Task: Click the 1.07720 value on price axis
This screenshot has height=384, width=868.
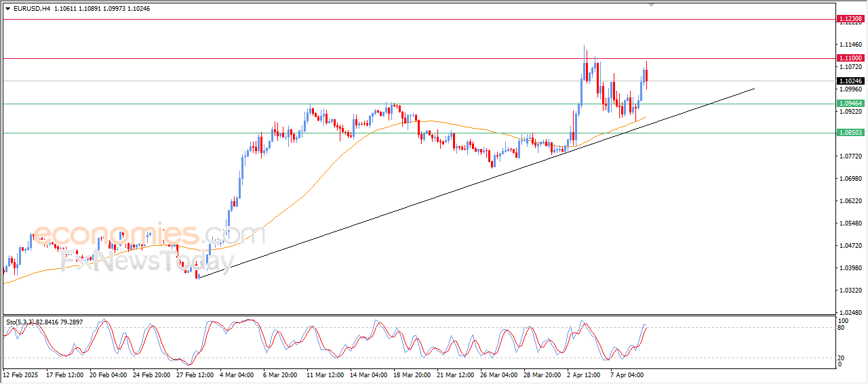Action: tap(850, 156)
